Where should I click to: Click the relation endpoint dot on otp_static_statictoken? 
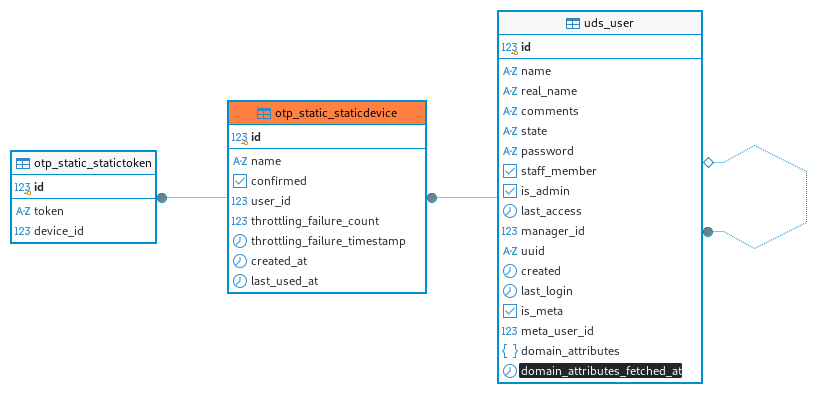point(162,198)
